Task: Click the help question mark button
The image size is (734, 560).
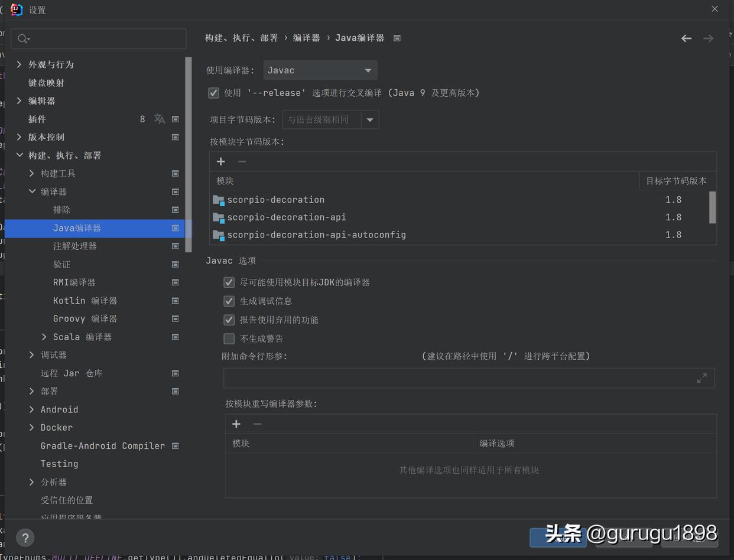Action: coord(25,538)
